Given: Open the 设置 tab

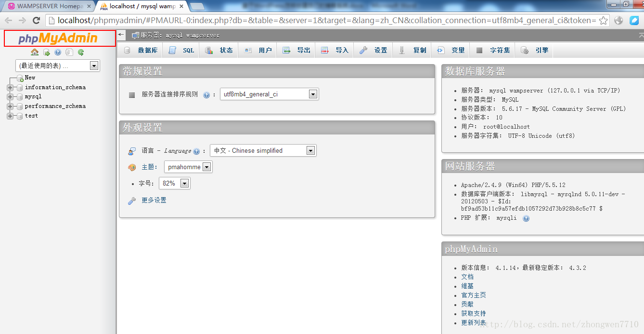Looking at the screenshot, I should 373,50.
